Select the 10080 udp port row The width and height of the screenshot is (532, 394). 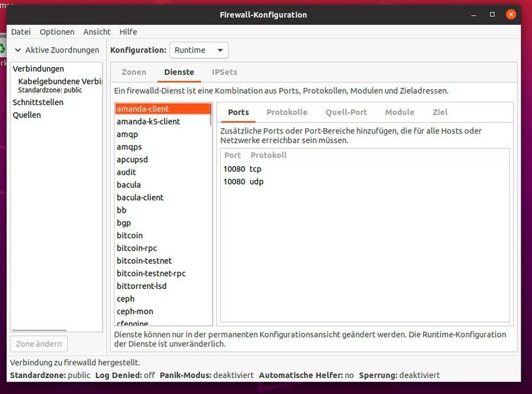click(x=364, y=182)
